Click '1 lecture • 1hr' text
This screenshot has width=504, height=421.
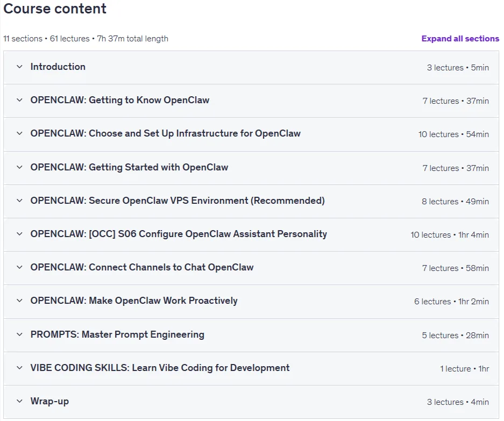pos(464,369)
